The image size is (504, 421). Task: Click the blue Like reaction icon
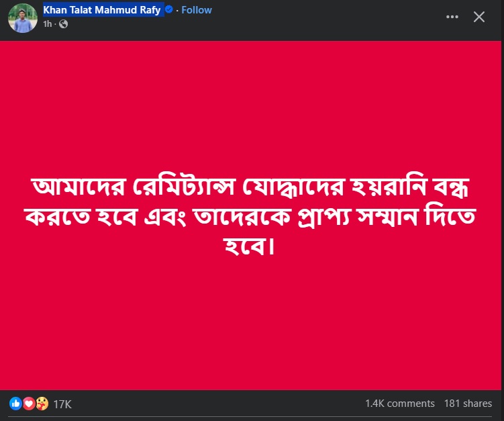click(15, 404)
